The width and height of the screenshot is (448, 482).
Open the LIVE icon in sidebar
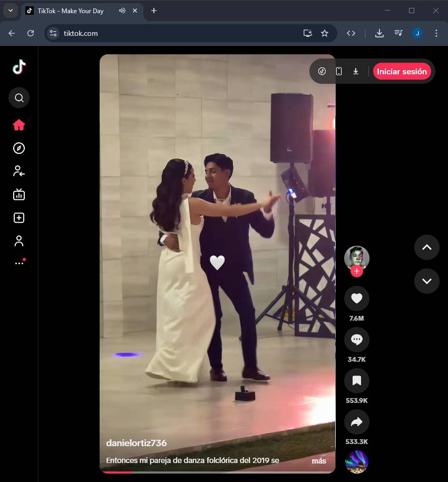tap(19, 195)
